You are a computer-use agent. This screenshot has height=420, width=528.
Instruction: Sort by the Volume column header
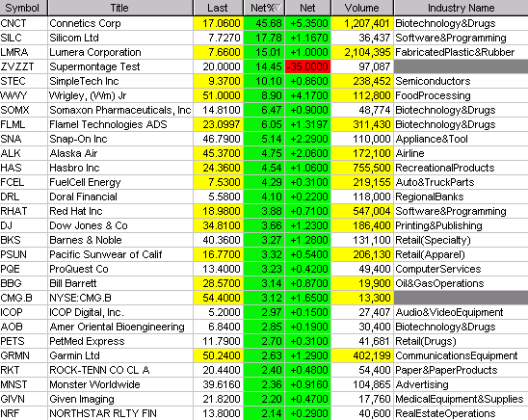coord(362,8)
